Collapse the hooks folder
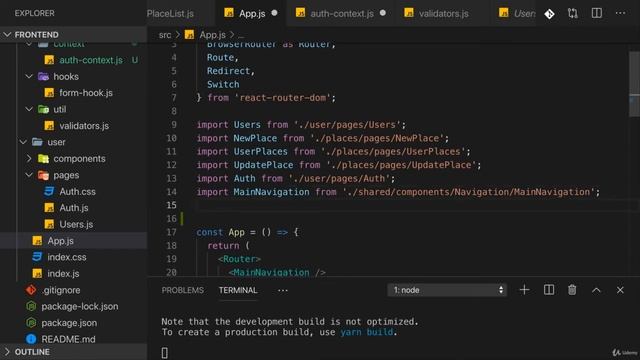Viewport: 640px width, 360px height. [x=29, y=76]
